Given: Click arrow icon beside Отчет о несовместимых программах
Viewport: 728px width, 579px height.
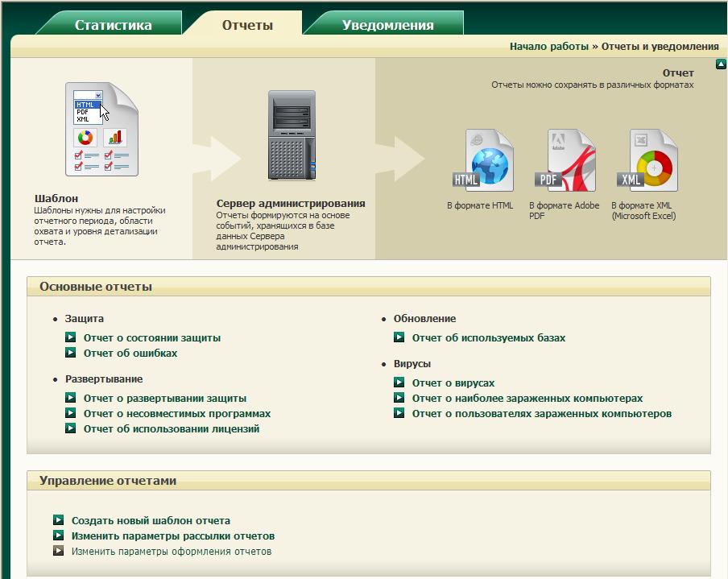Looking at the screenshot, I should point(70,413).
